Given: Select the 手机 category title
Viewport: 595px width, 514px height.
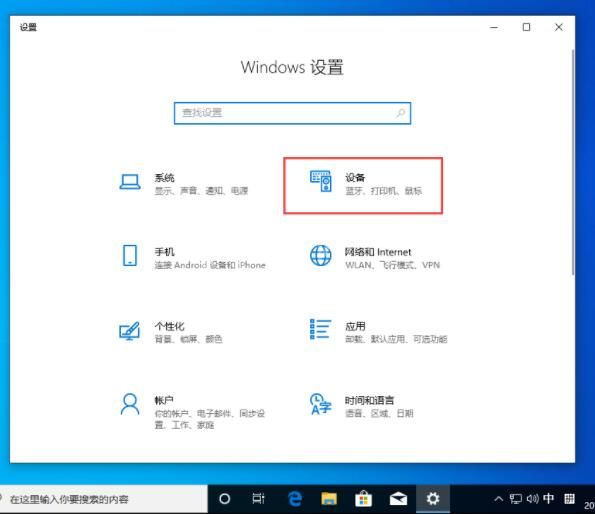Looking at the screenshot, I should pos(164,252).
